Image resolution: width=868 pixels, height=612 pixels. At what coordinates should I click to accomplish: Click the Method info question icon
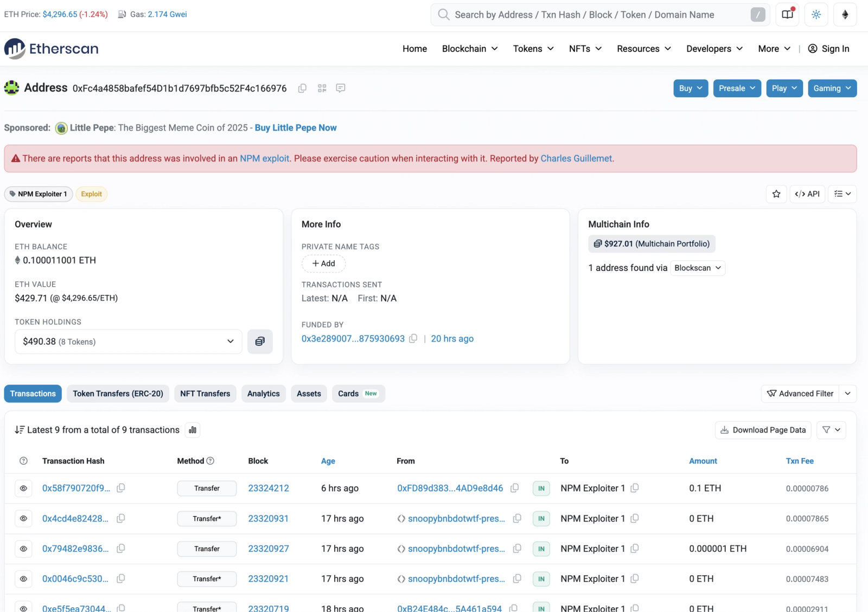[x=210, y=461]
